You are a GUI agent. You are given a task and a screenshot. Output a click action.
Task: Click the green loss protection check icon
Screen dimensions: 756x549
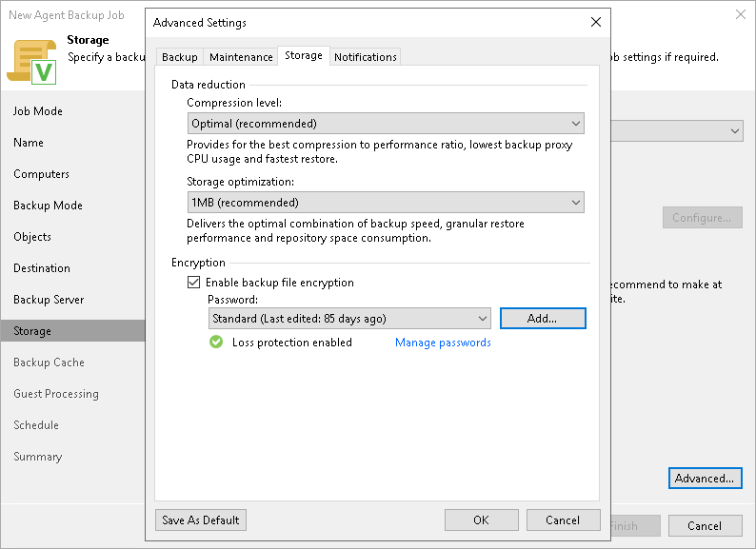(216, 342)
